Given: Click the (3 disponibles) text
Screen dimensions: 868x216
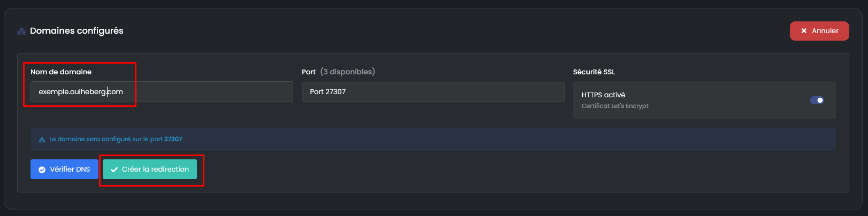Looking at the screenshot, I should 347,72.
